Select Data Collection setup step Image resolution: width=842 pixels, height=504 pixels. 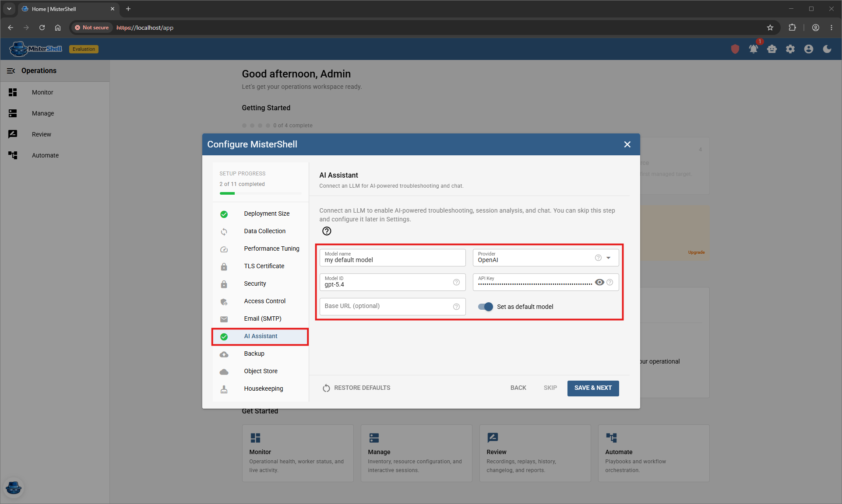coord(261,231)
